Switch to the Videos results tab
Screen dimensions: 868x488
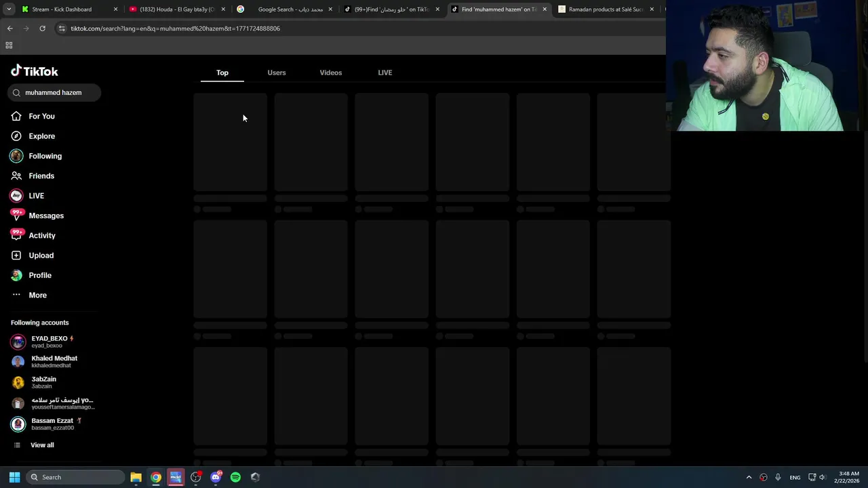[x=331, y=73]
